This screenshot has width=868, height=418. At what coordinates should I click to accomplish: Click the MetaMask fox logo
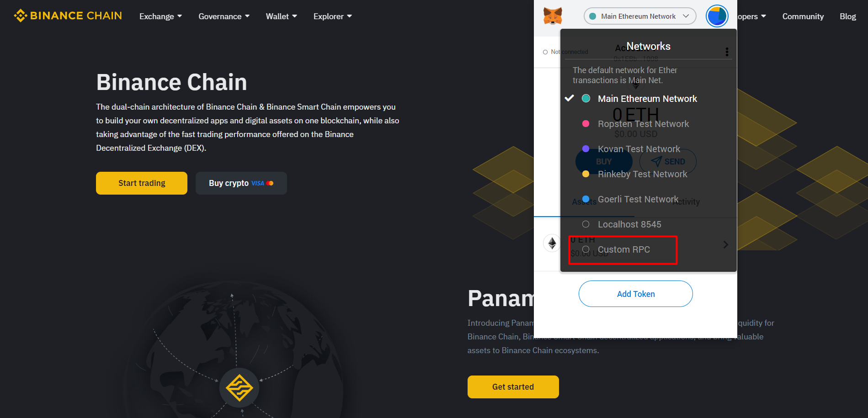[553, 16]
